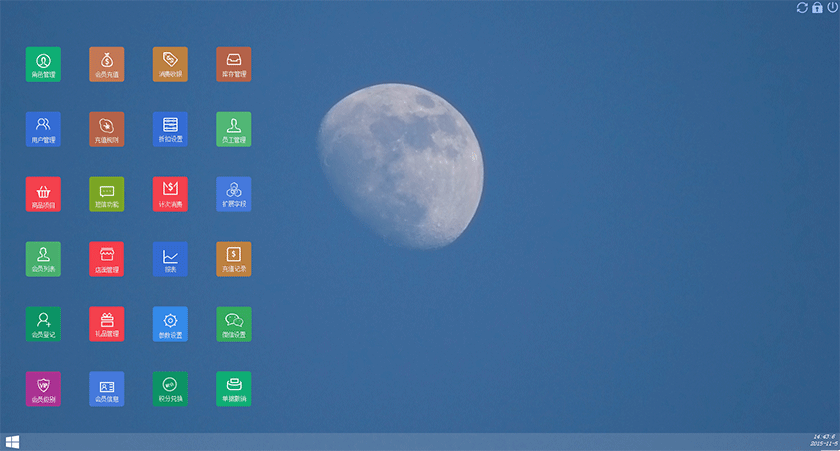This screenshot has width=840, height=451.
Task: Open the 会员列表 member list
Action: (x=43, y=259)
